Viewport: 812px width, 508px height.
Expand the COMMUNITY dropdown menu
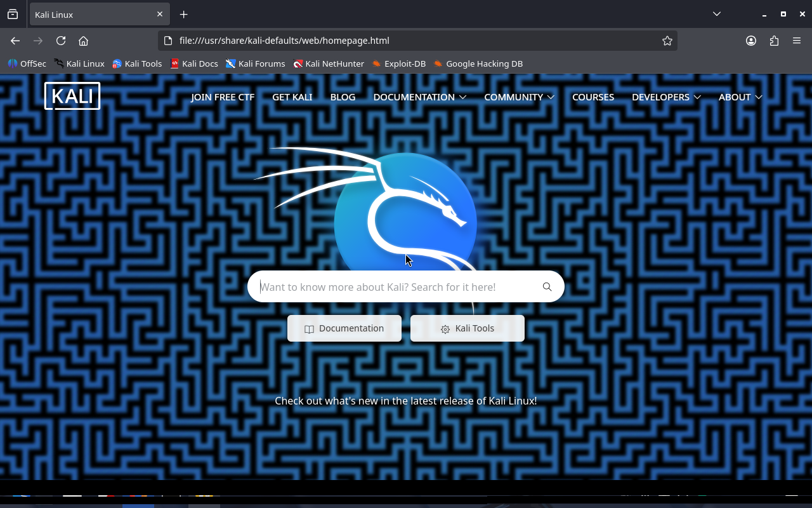[519, 97]
